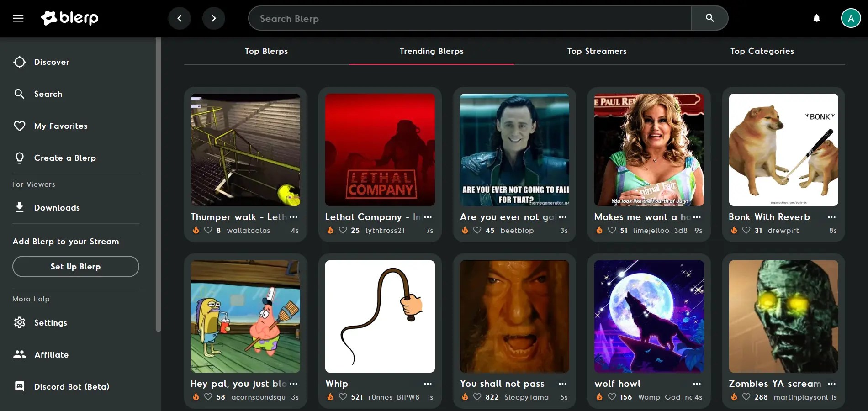868x411 pixels.
Task: Open more options for Bonk With Reverb
Action: [x=832, y=217]
